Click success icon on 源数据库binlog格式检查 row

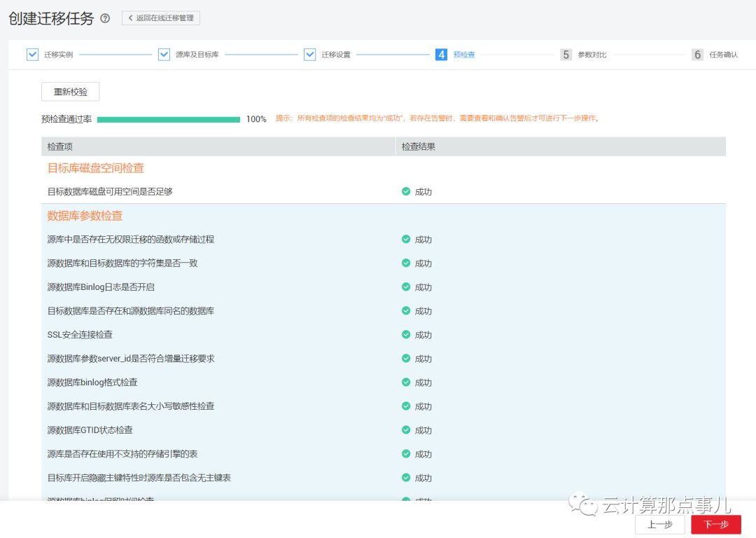pos(406,382)
